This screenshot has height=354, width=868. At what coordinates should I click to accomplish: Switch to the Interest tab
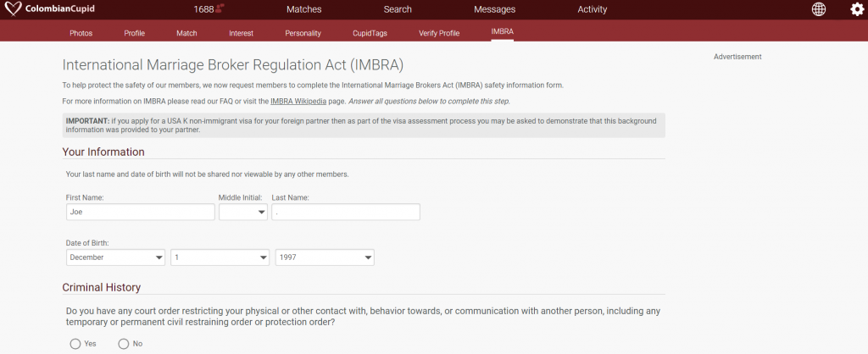click(x=242, y=33)
